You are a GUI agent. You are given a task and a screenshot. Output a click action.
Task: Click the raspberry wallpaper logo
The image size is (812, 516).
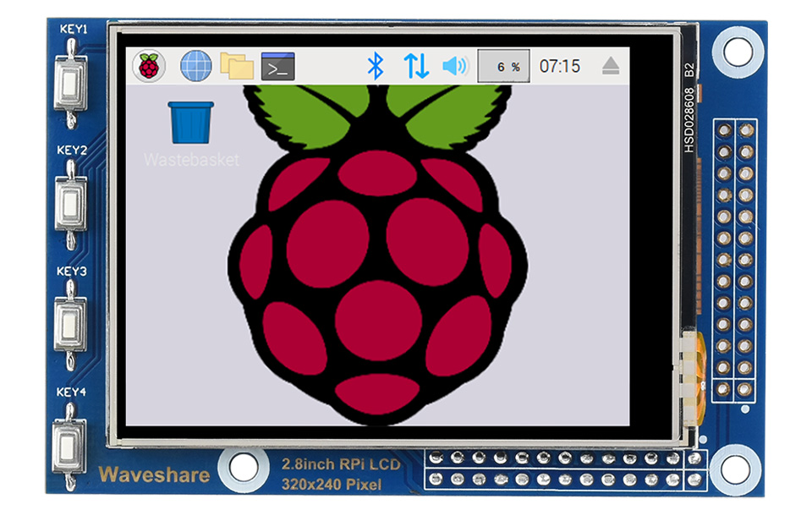point(377,255)
